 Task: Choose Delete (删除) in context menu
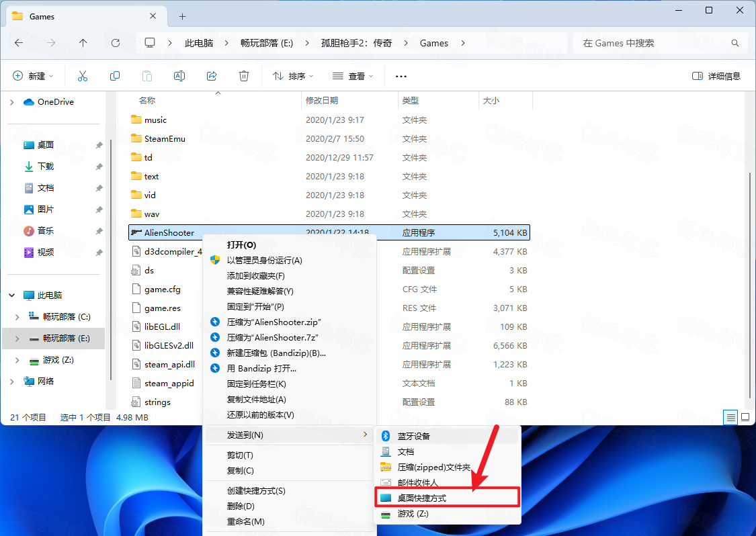[x=289, y=506]
